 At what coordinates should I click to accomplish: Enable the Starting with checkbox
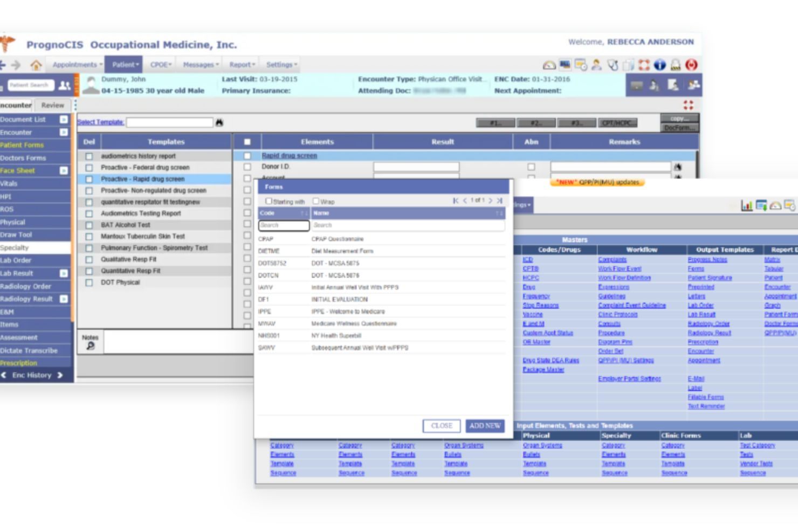tap(269, 201)
